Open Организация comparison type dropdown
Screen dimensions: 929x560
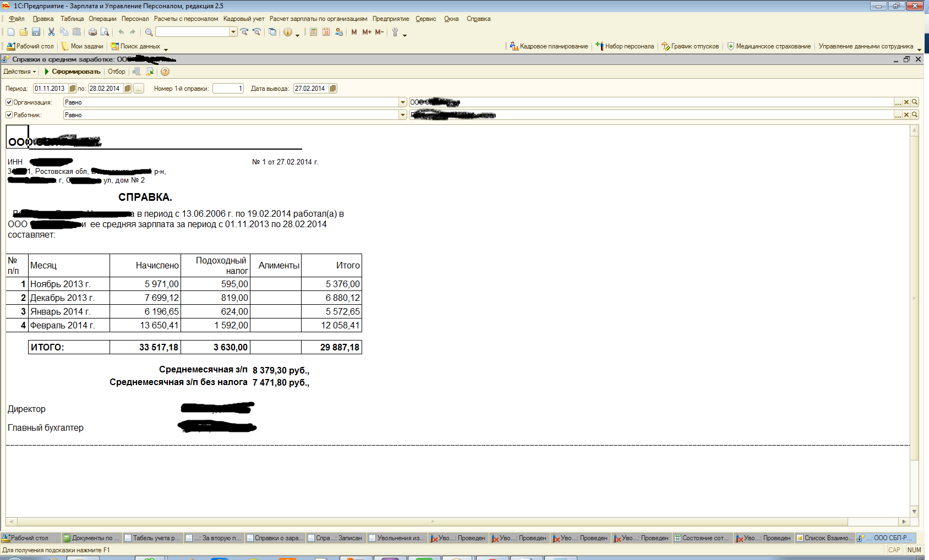click(x=403, y=102)
